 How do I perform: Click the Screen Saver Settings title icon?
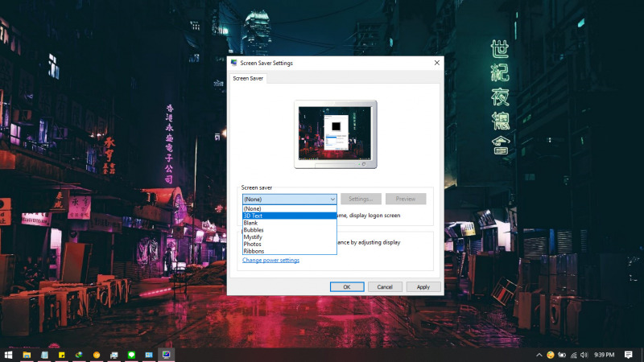pyautogui.click(x=234, y=63)
